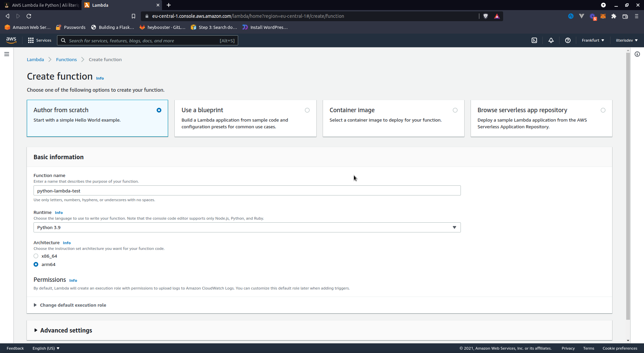Bookmark this page using bookmark icon
Image resolution: width=644 pixels, height=353 pixels.
133,16
